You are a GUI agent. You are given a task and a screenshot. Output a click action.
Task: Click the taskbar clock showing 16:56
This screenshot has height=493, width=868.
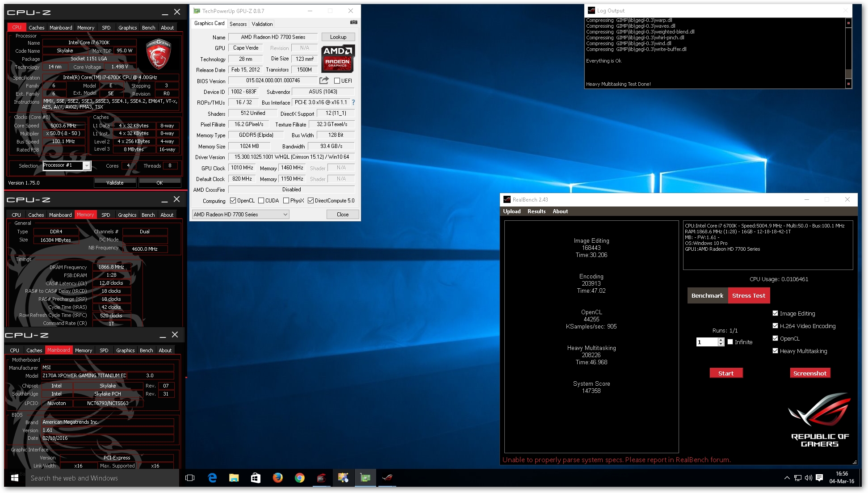842,477
